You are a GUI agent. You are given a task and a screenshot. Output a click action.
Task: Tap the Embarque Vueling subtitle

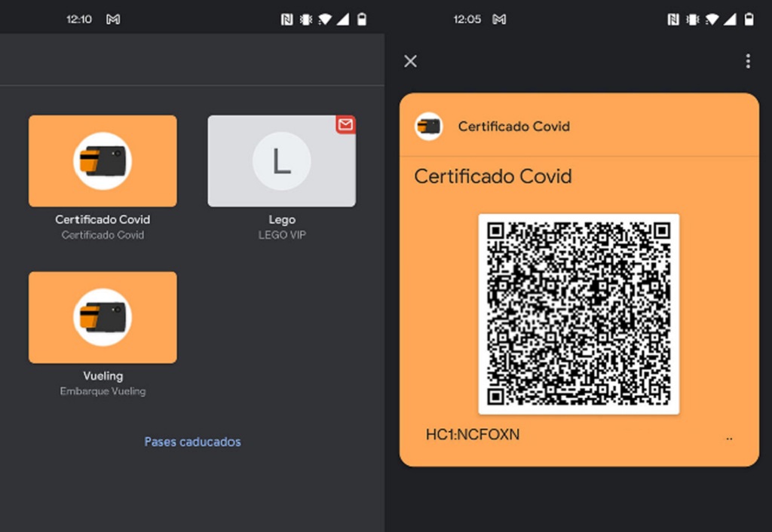(103, 391)
